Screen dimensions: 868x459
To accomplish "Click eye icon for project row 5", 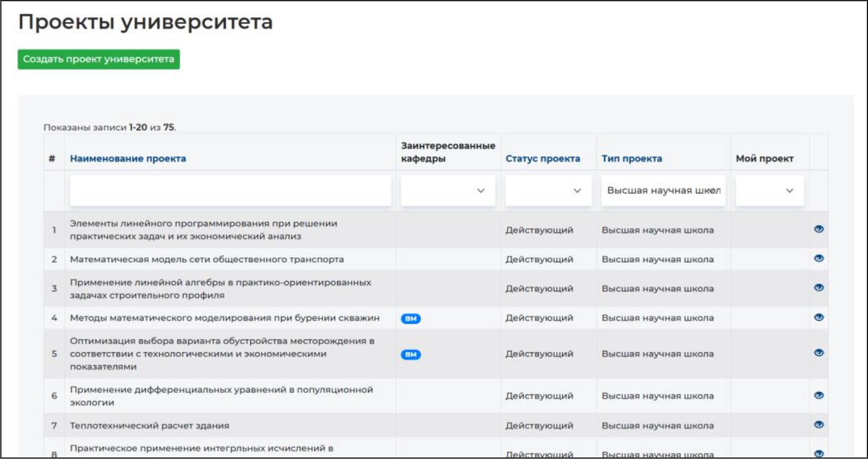I will (x=818, y=353).
